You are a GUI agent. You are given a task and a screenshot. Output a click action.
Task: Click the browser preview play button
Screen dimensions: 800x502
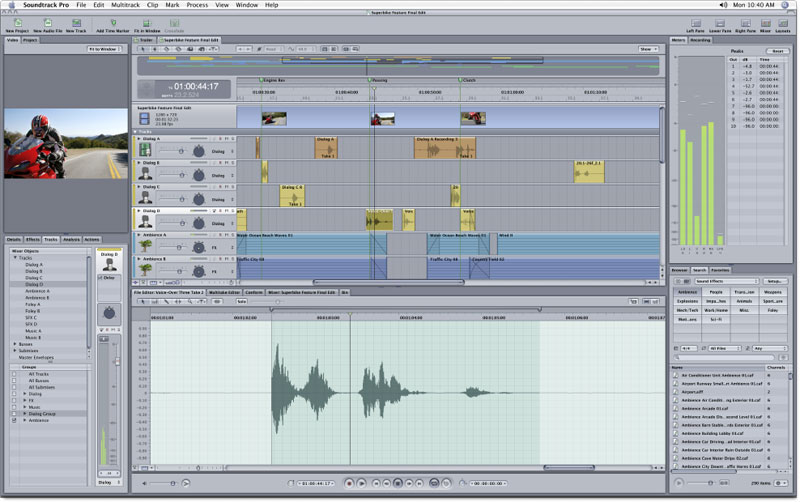tap(679, 483)
